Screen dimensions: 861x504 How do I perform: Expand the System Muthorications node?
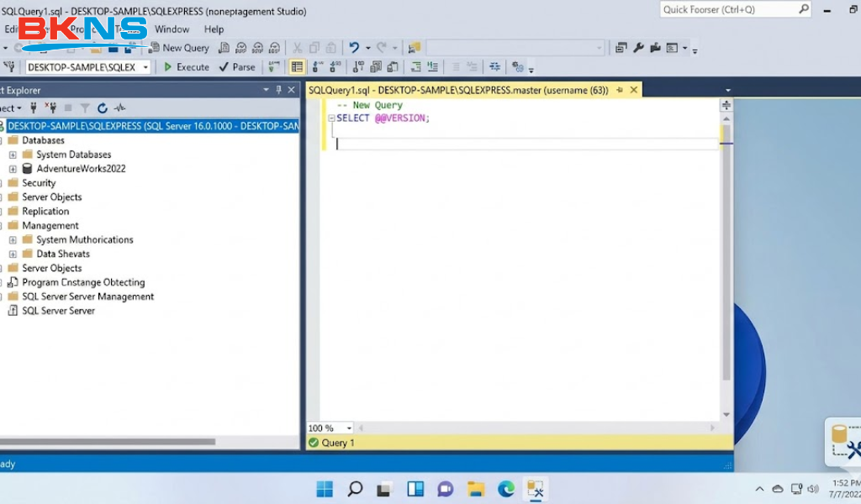click(x=13, y=239)
